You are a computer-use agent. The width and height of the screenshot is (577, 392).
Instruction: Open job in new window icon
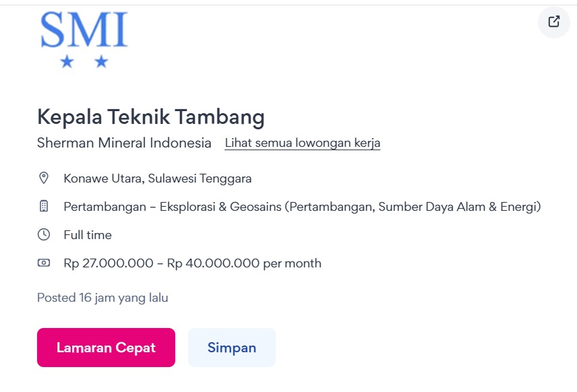click(554, 22)
